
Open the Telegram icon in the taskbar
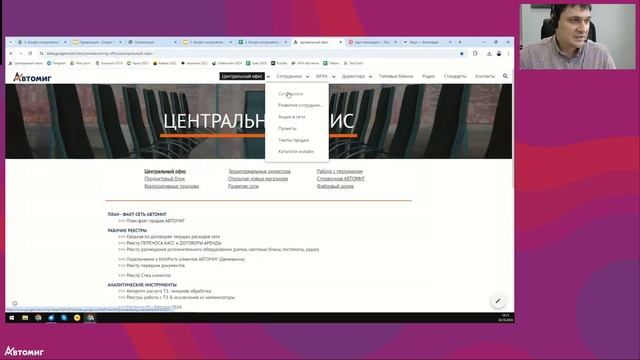(51, 318)
